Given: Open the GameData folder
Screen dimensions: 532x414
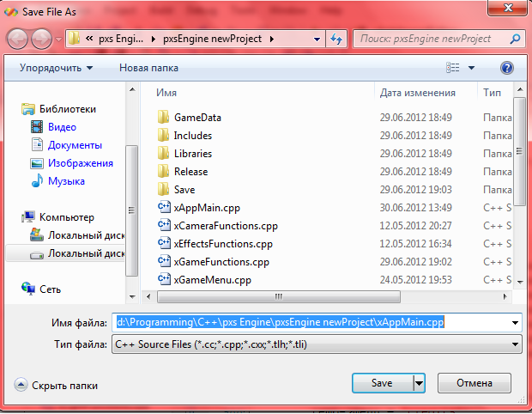Looking at the screenshot, I should pyautogui.click(x=196, y=117).
